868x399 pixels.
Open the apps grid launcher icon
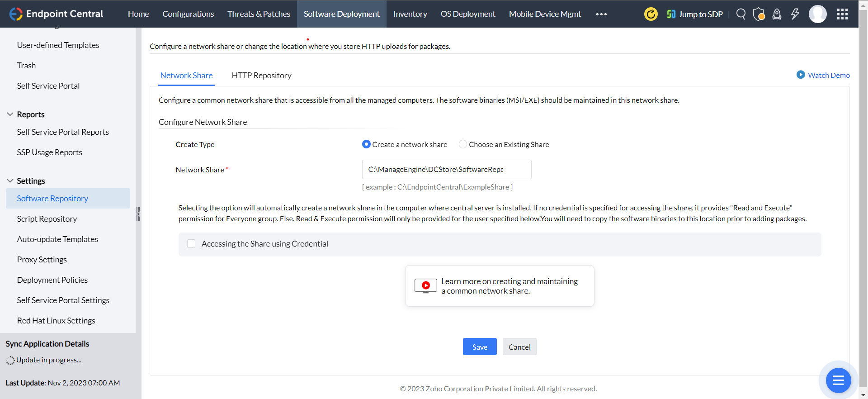[842, 14]
